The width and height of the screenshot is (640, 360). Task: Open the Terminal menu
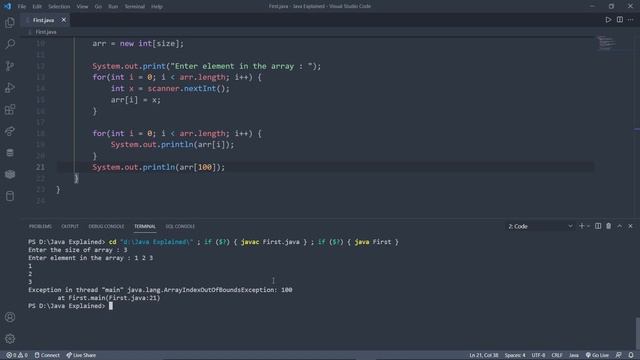135,7
